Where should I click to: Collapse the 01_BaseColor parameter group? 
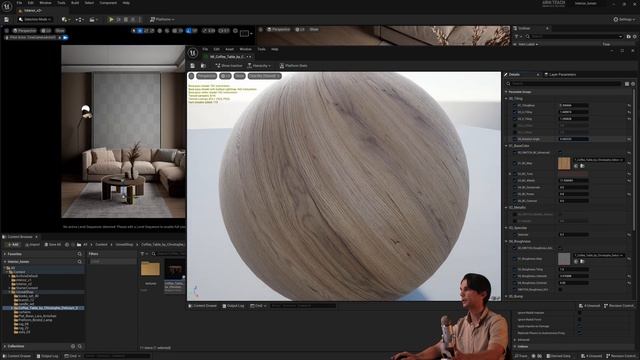tap(507, 146)
